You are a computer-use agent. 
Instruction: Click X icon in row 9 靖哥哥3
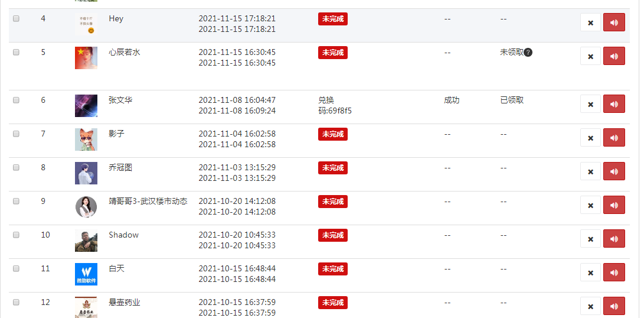[591, 205]
